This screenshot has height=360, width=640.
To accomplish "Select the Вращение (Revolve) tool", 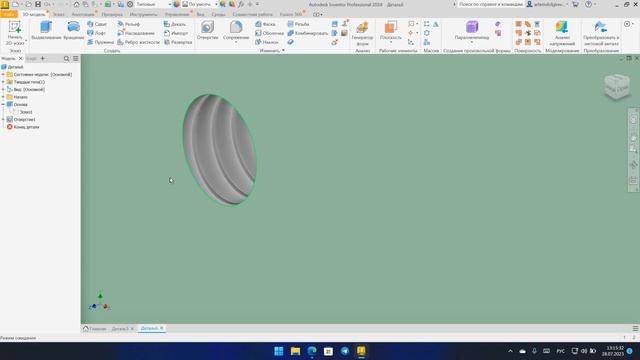I will coord(73,31).
